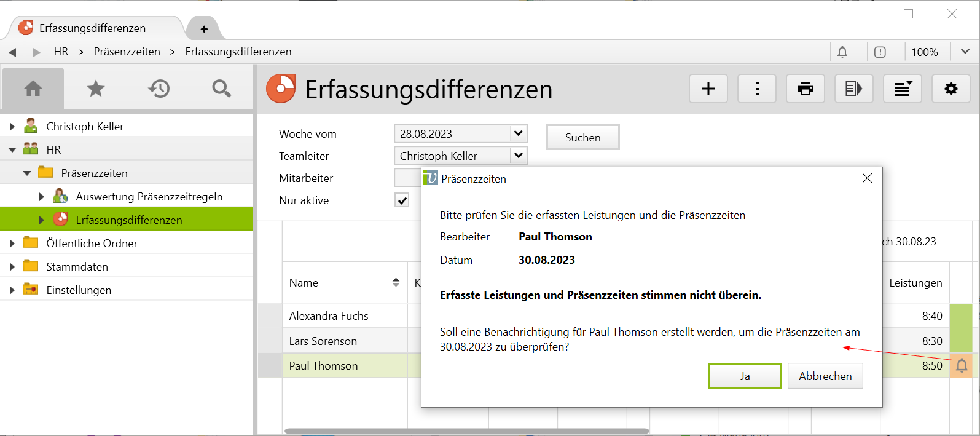The height and width of the screenshot is (436, 980).
Task: Confirm dialog with Ja button
Action: [745, 376]
